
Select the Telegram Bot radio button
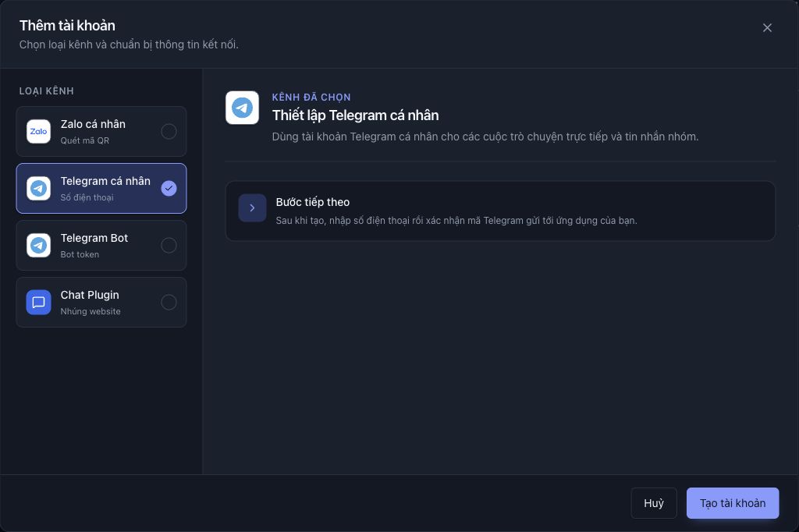(169, 246)
